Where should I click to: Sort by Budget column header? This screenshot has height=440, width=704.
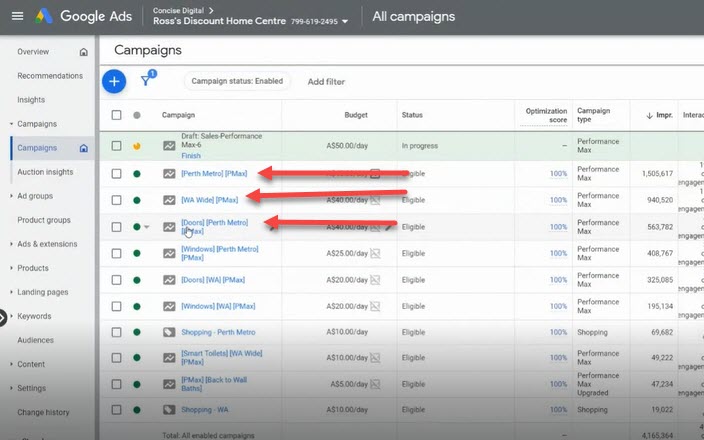point(356,115)
